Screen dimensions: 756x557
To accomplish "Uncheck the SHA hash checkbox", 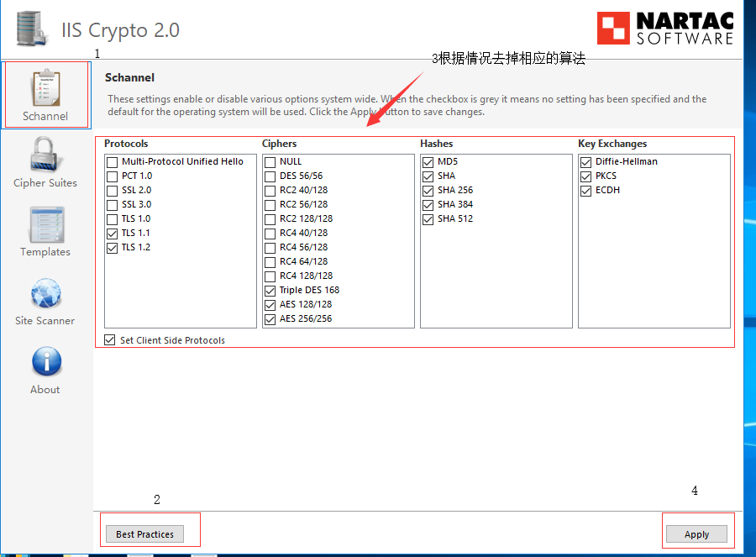I will [x=428, y=176].
